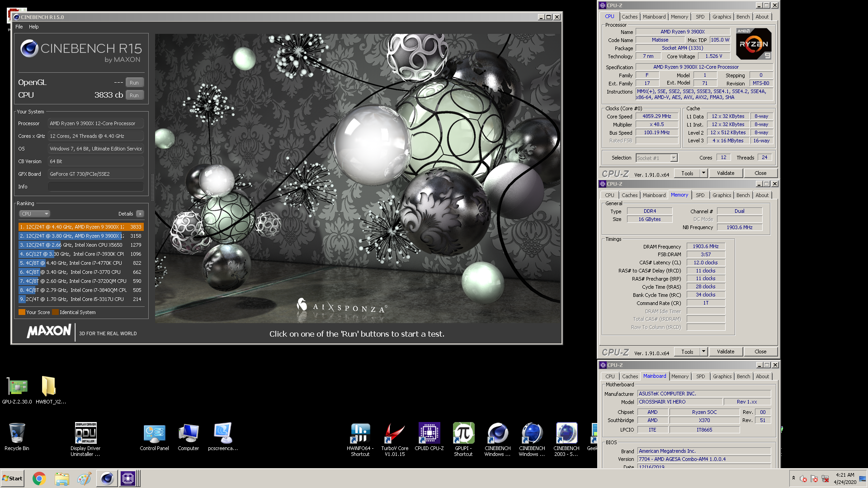The image size is (868, 488).
Task: Click Validate in top CPU-Z window
Action: [x=726, y=174]
